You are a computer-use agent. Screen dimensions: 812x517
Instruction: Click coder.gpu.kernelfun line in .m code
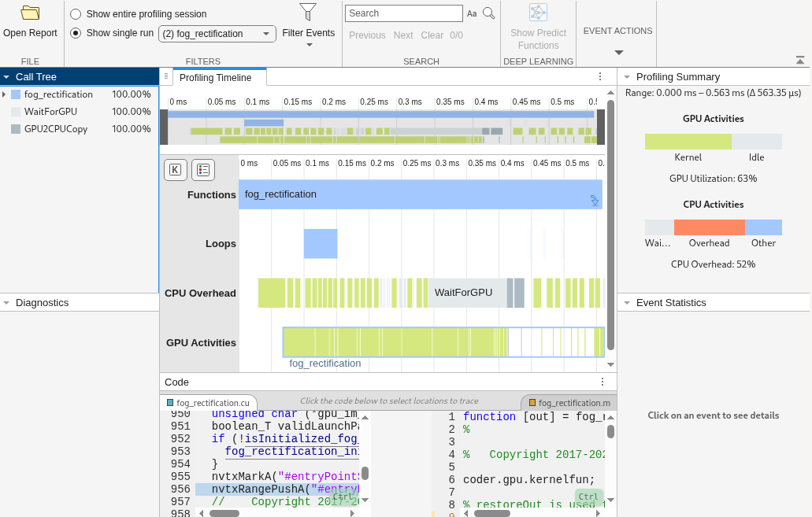pos(528,480)
